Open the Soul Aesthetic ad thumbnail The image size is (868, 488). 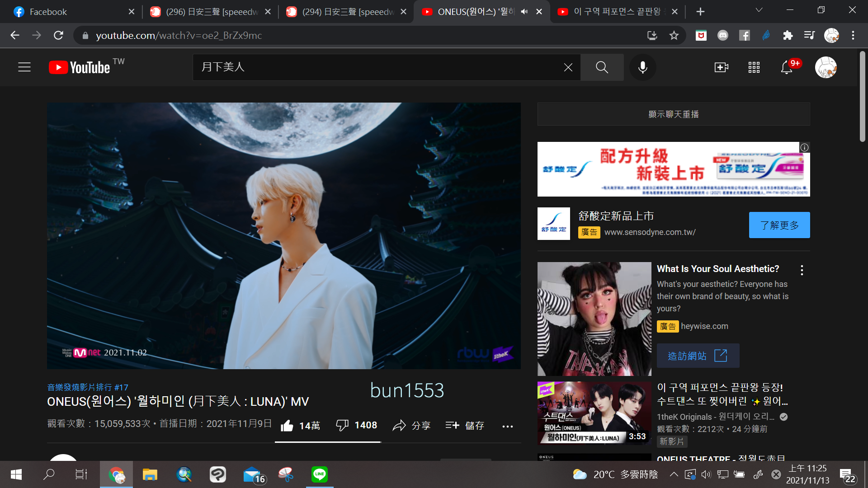(594, 319)
